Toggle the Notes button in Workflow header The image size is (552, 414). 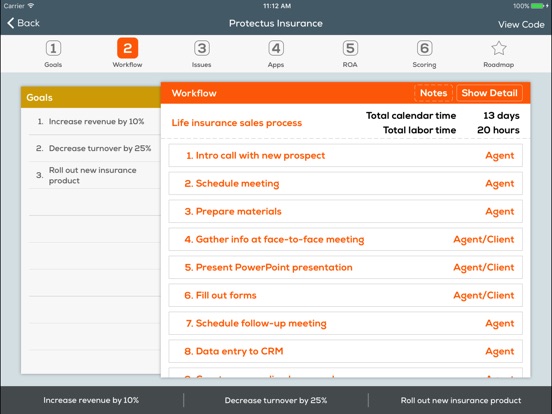tap(433, 93)
